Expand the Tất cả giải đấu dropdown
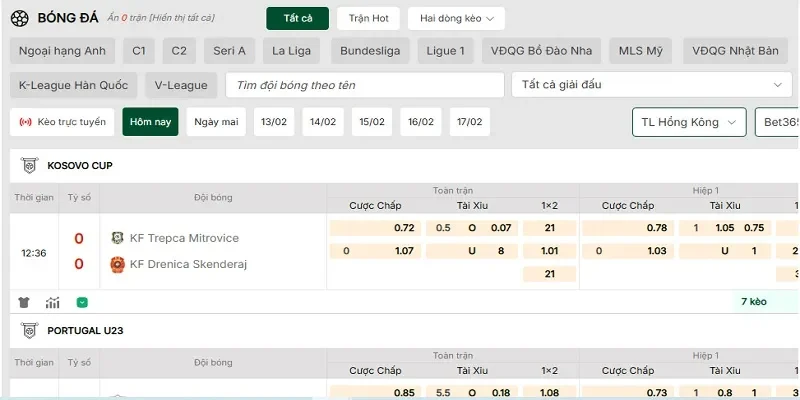This screenshot has width=800, height=400. 651,86
